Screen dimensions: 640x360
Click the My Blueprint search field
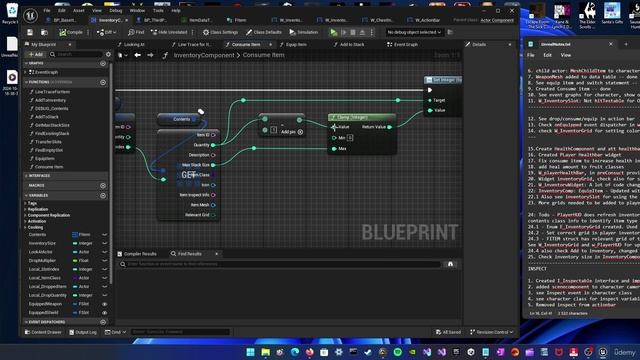pos(76,54)
